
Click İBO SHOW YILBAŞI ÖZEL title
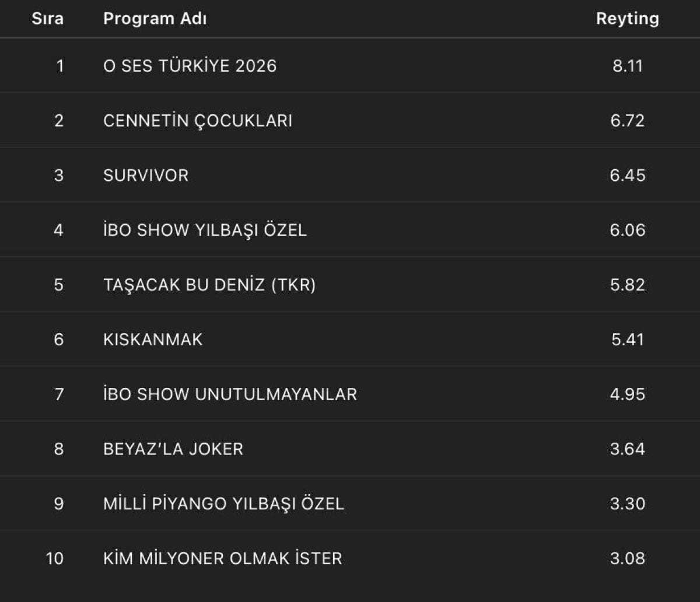click(x=205, y=230)
